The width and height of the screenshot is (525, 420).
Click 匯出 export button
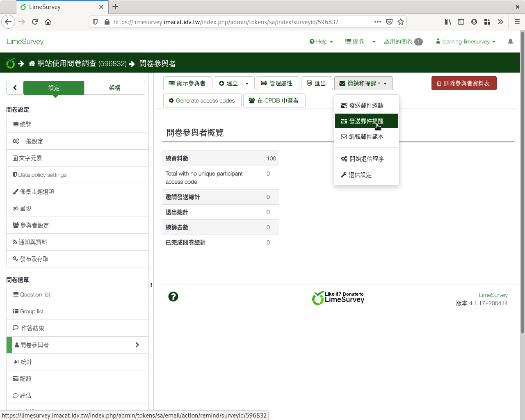click(317, 83)
